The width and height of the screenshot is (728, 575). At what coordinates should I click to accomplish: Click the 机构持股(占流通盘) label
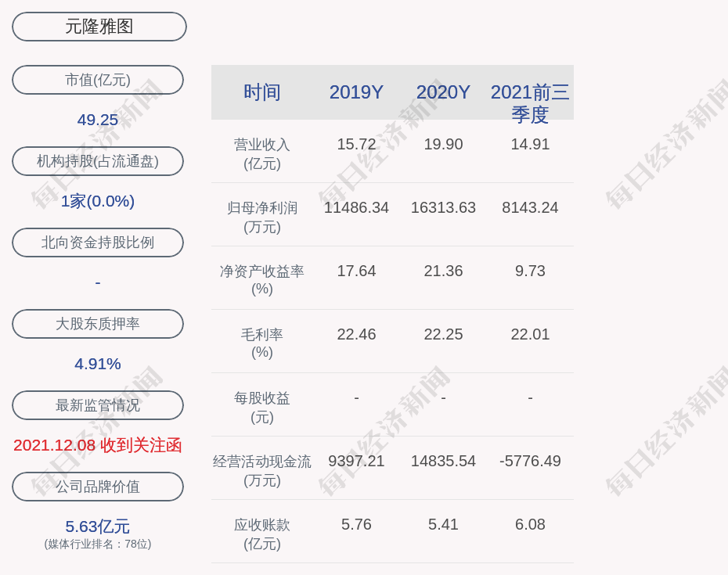98,161
